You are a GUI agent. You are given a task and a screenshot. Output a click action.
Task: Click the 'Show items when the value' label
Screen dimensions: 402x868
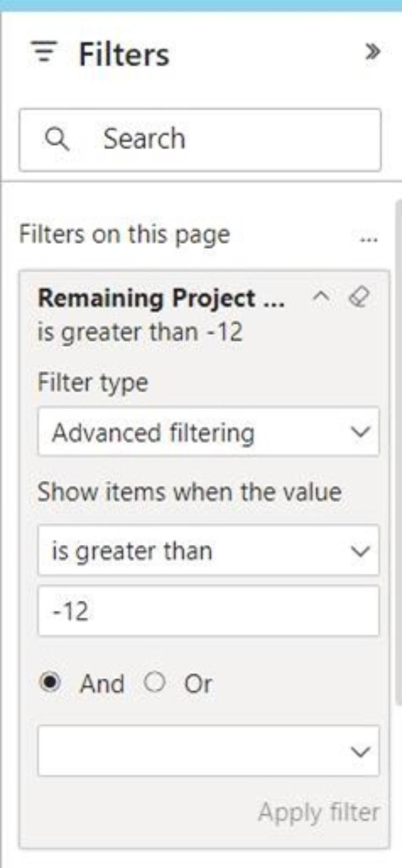click(189, 492)
